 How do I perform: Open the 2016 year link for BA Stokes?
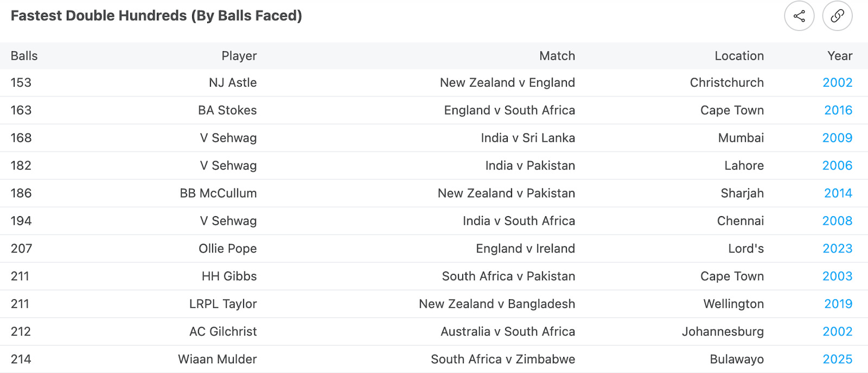[838, 110]
